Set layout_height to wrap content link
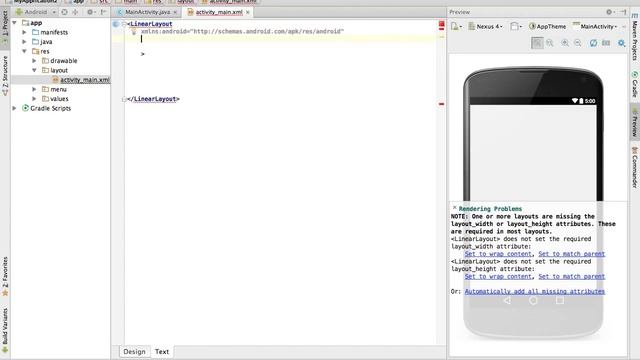 (x=498, y=276)
